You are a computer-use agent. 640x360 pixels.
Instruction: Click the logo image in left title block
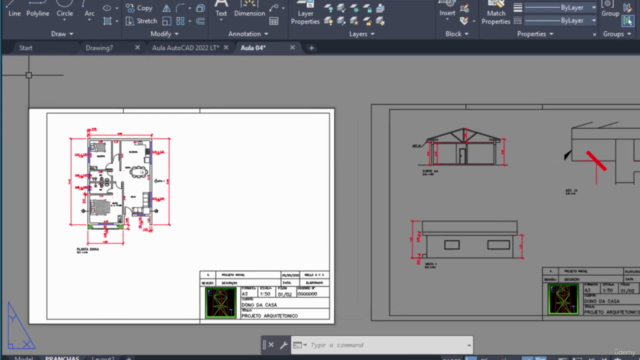[x=221, y=302]
